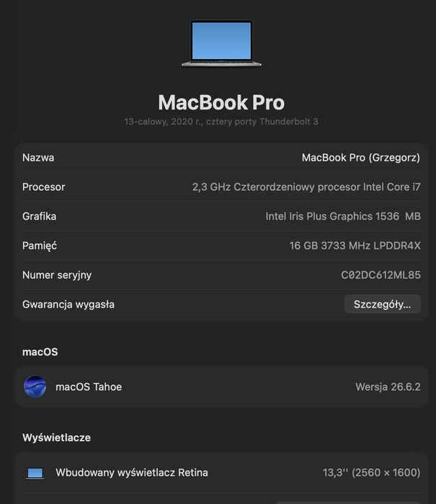Viewport: 436px width, 504px height.
Task: Click the Gwarancja wygasła label
Action: [x=68, y=305]
